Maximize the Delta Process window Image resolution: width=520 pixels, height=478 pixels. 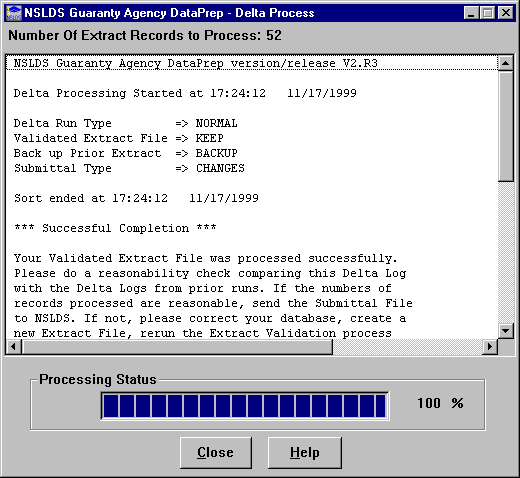(487, 13)
